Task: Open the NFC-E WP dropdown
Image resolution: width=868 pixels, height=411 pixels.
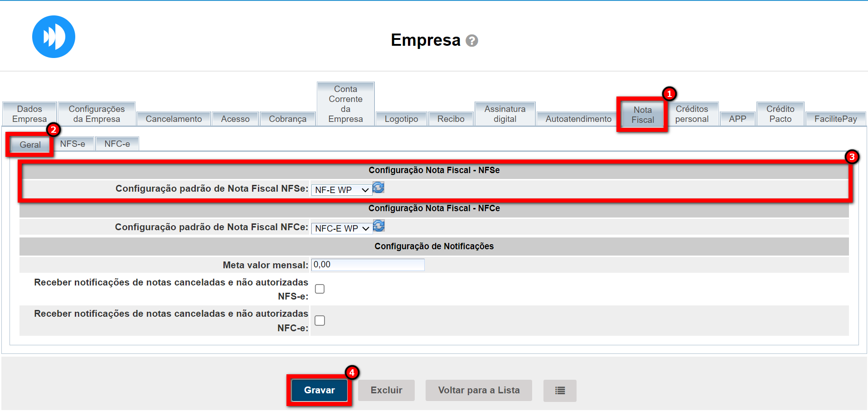Action: click(342, 228)
